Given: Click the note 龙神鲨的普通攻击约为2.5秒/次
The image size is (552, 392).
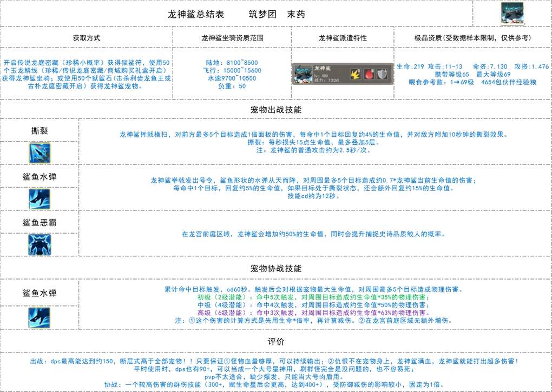Looking at the screenshot, I should click(314, 150).
